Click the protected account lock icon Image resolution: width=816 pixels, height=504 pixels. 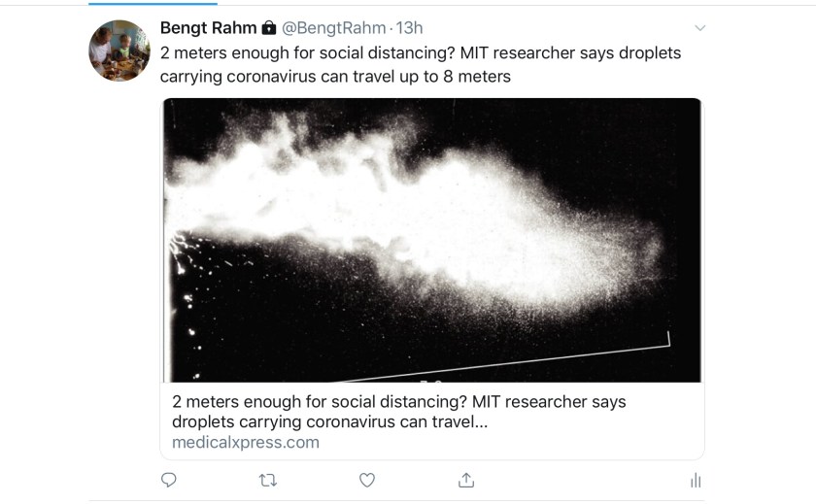(x=269, y=28)
